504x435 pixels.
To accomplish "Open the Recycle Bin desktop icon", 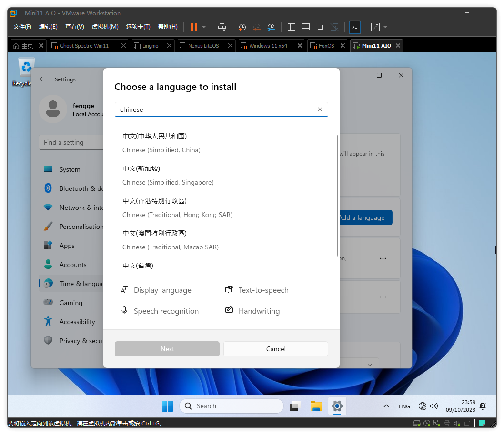I will pyautogui.click(x=25, y=71).
